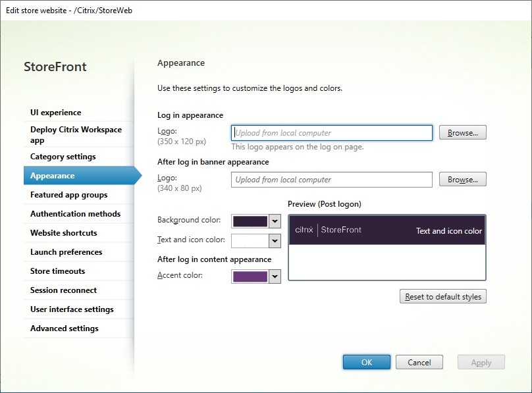Cancel the store website edits
The image size is (532, 393).
point(419,361)
